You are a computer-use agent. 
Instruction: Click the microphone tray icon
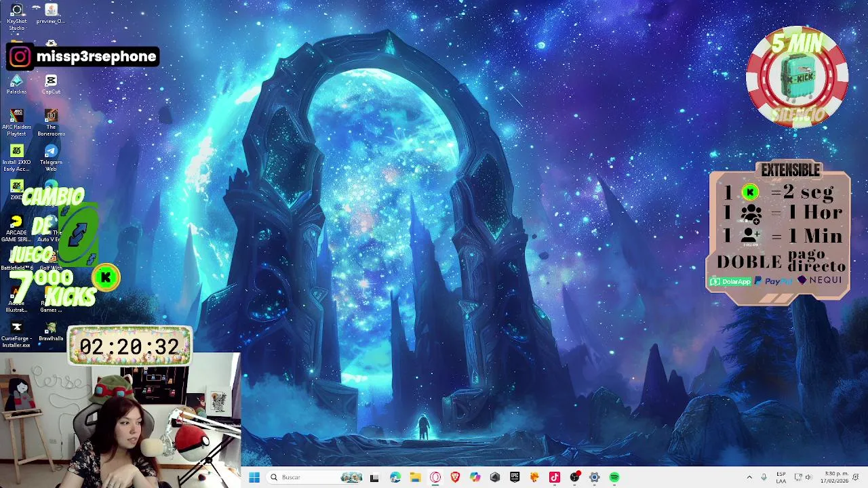[764, 477]
